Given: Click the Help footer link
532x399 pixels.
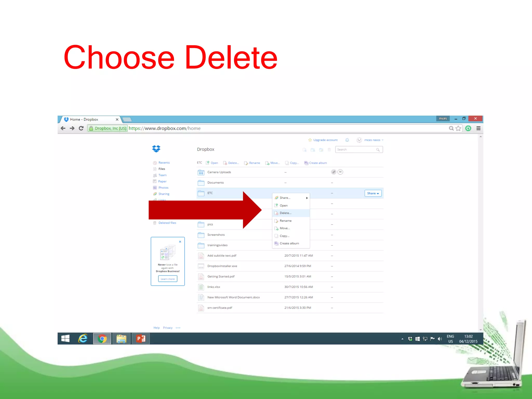Looking at the screenshot, I should click(157, 328).
